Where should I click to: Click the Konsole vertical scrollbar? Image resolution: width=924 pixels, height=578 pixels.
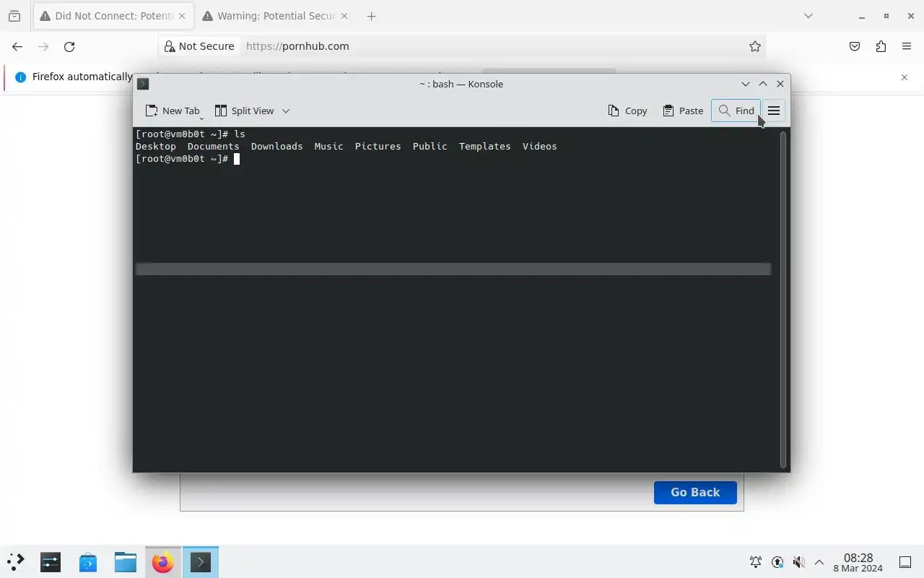[783, 299]
